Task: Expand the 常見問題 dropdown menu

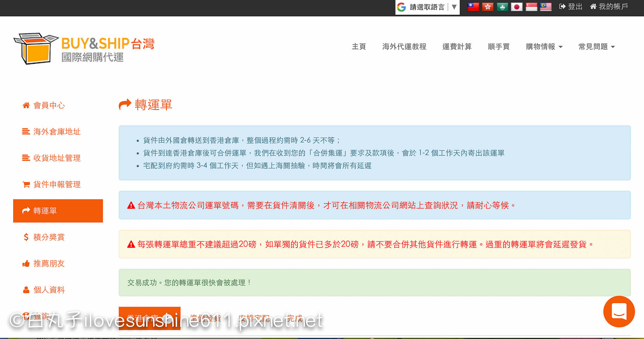Action: 597,47
